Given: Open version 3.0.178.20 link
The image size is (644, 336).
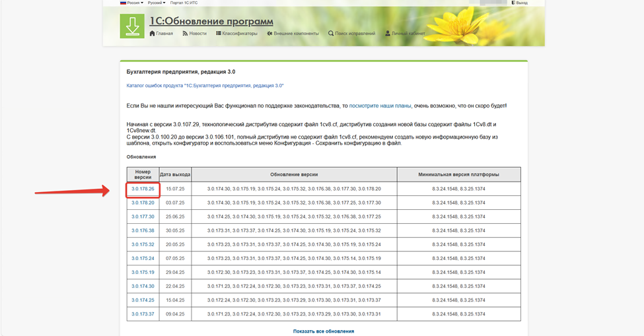Looking at the screenshot, I should click(x=143, y=203).
